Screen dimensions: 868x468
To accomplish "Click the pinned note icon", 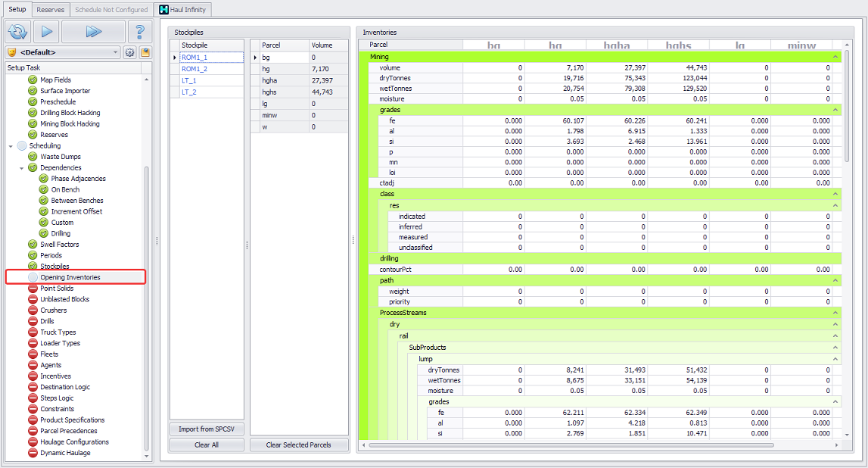I will click(x=145, y=53).
